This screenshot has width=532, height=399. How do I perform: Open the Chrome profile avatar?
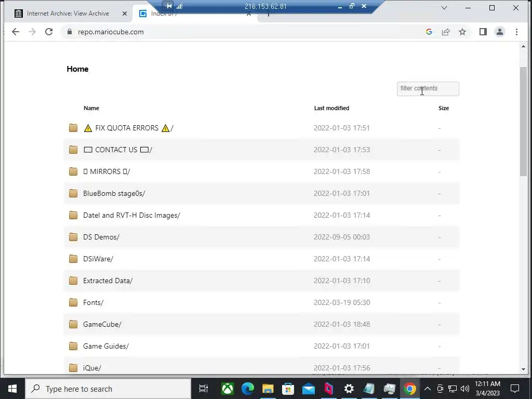point(499,32)
